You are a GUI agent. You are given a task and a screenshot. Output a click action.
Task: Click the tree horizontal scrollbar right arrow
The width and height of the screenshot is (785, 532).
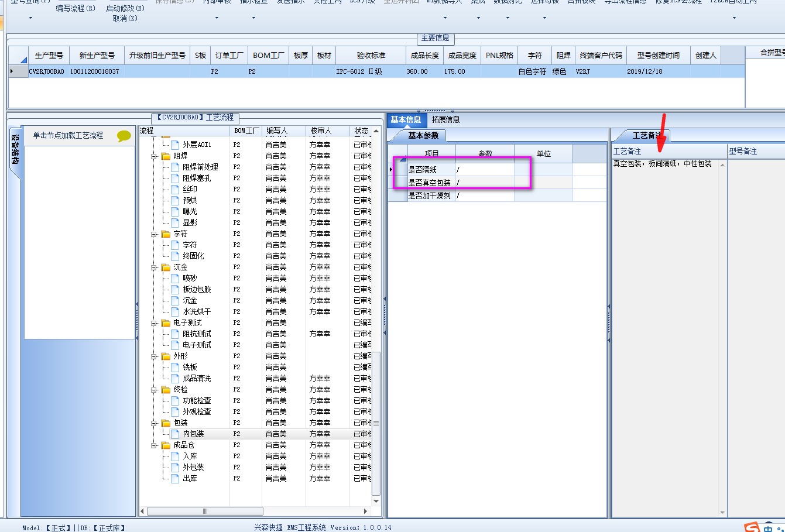[x=366, y=511]
